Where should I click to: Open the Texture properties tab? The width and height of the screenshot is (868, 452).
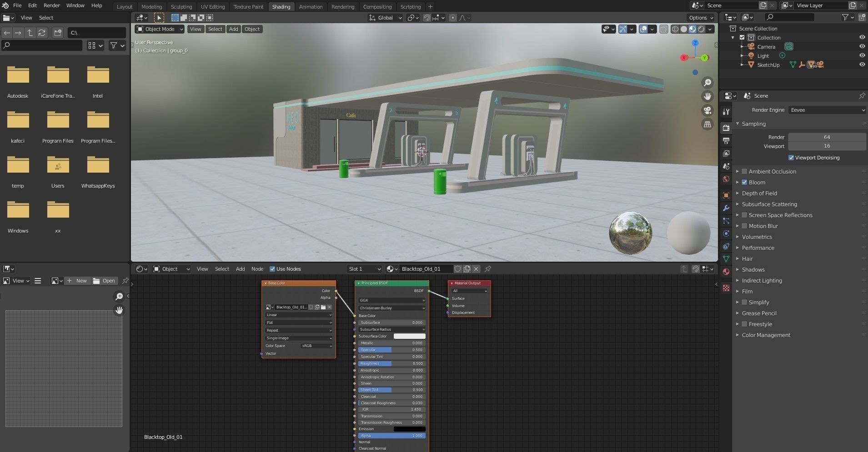click(x=726, y=288)
